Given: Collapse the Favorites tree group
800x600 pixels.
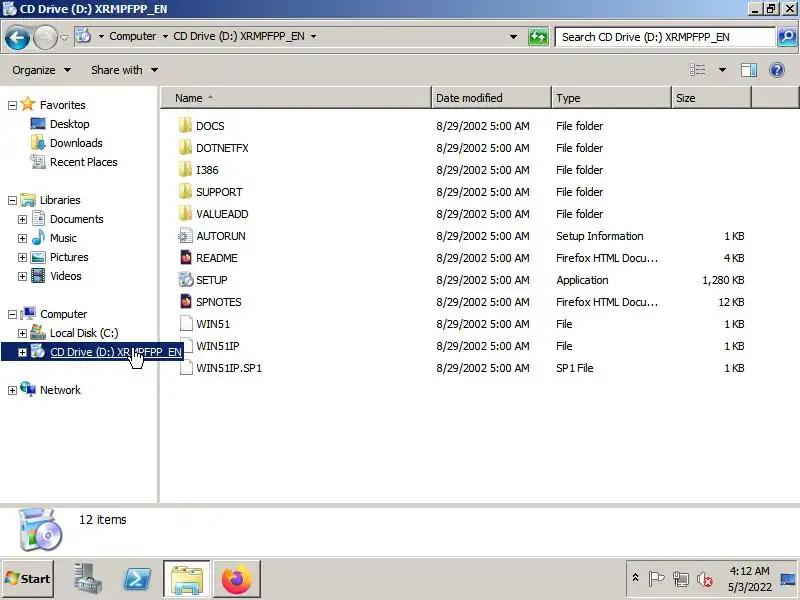Looking at the screenshot, I should 12,106.
